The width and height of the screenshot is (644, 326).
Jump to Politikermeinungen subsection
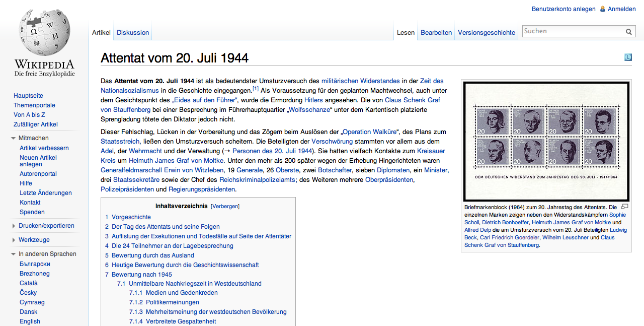click(x=164, y=302)
